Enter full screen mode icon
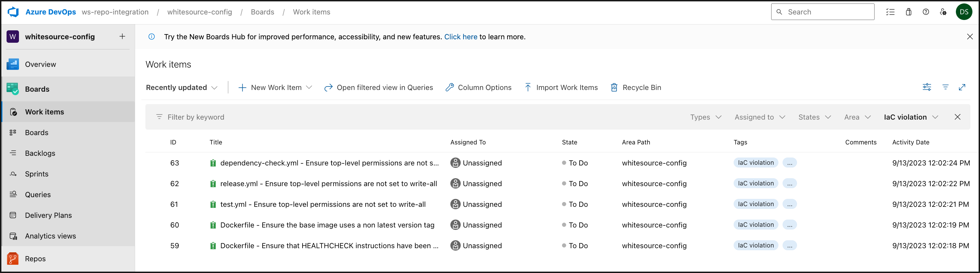 pos(962,87)
